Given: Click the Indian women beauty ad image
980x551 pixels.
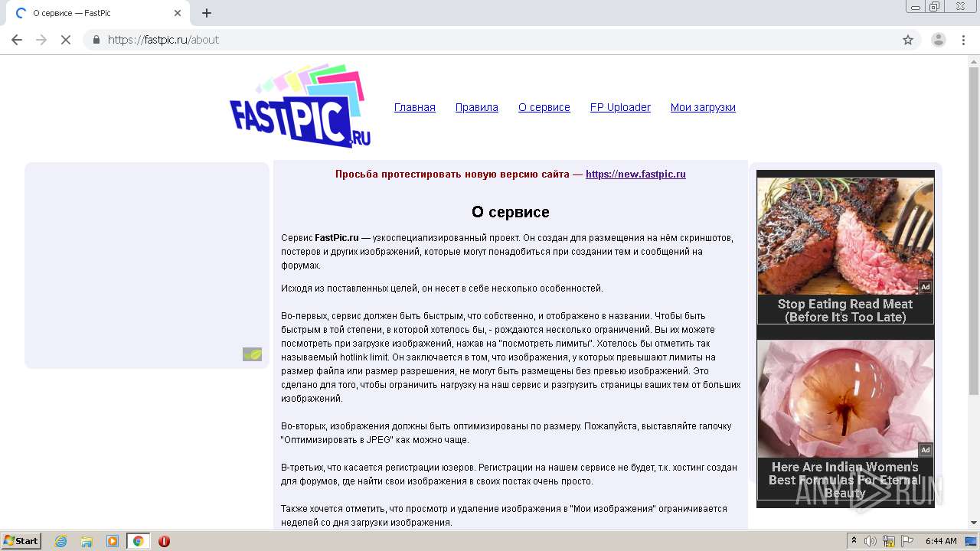Looking at the screenshot, I should pyautogui.click(x=845, y=399).
